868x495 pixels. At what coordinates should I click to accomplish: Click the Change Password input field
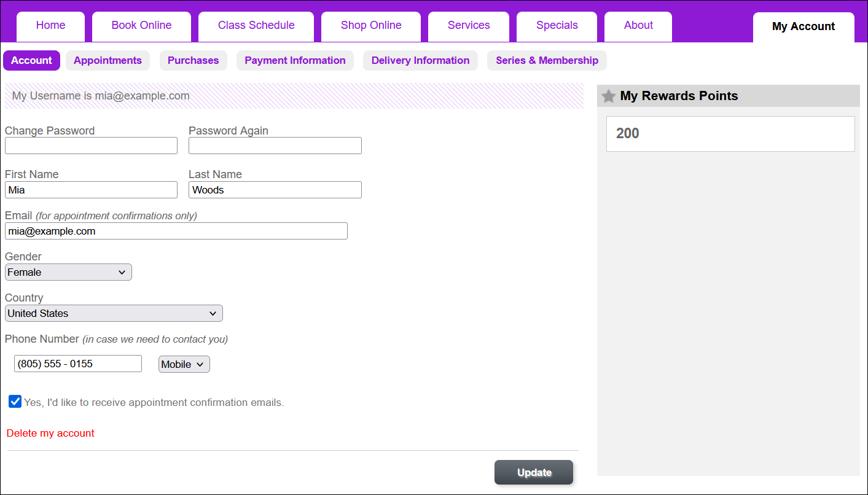91,146
